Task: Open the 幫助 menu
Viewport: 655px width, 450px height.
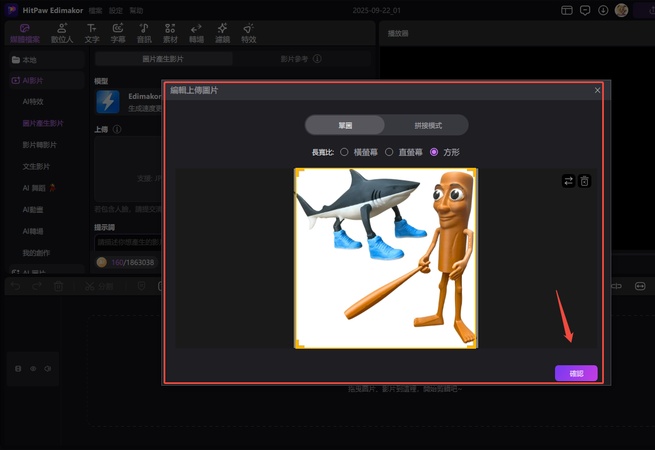Action: 136,10
